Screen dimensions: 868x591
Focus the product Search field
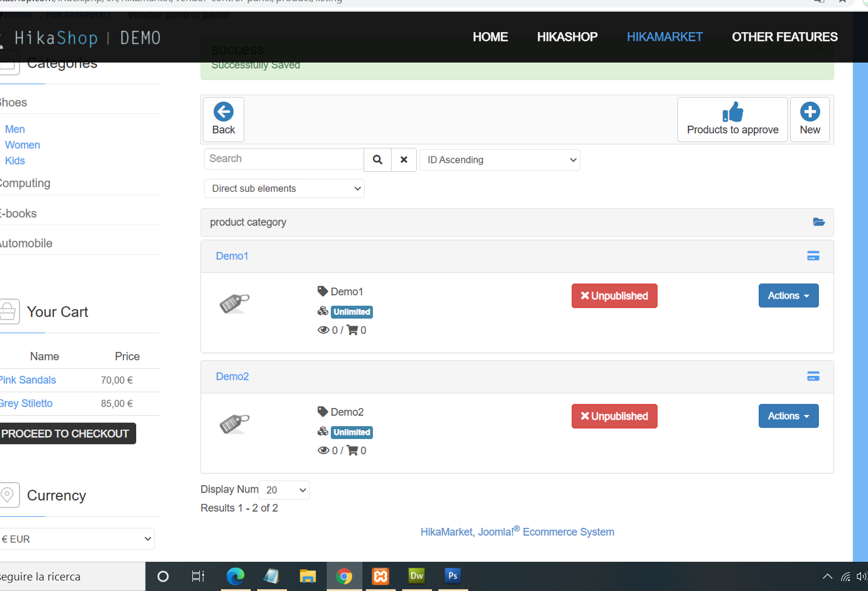pos(283,159)
